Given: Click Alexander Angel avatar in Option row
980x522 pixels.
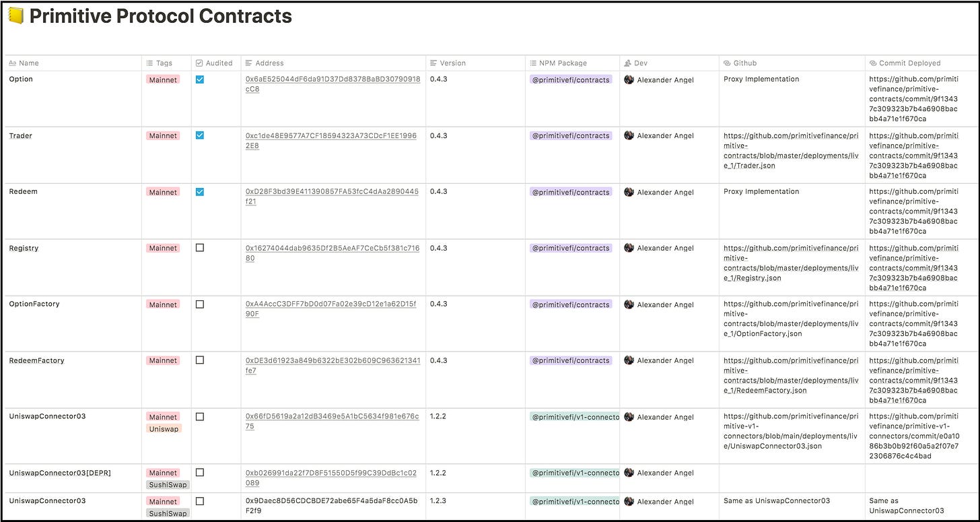Looking at the screenshot, I should click(x=629, y=79).
